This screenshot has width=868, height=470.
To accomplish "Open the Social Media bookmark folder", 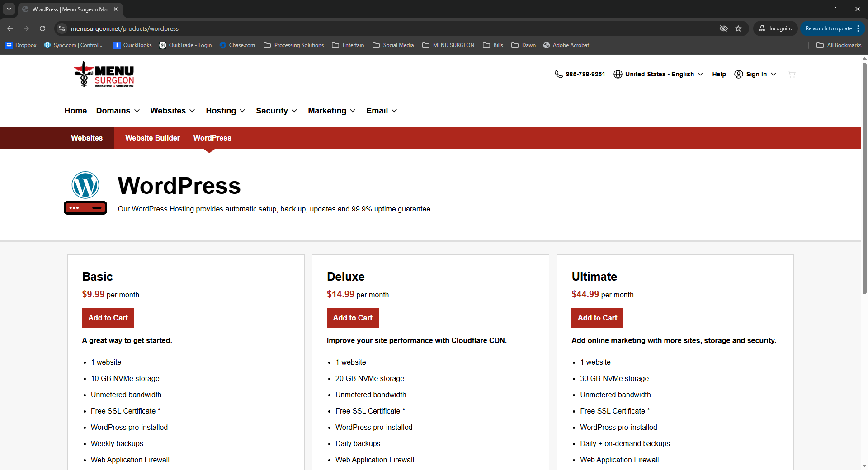I will pyautogui.click(x=393, y=45).
